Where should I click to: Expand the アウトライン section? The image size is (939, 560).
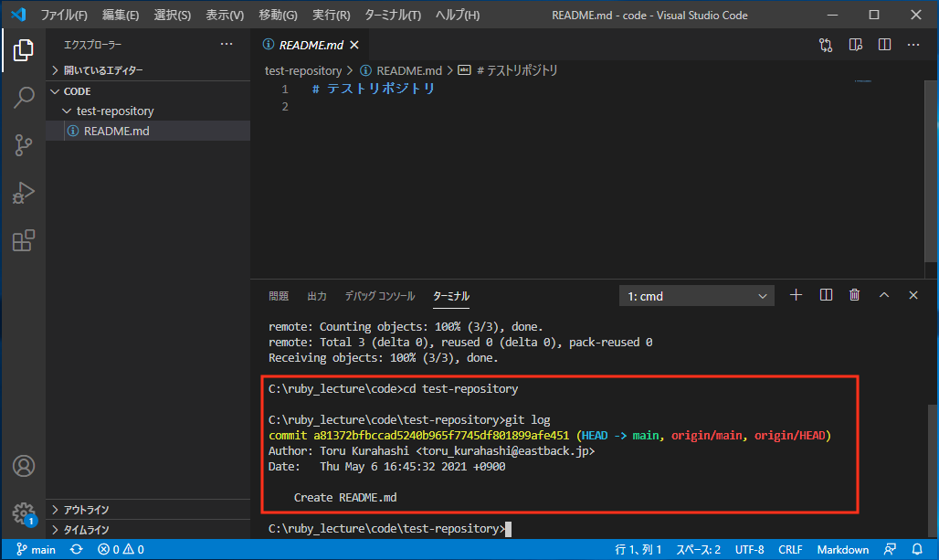pyautogui.click(x=148, y=510)
